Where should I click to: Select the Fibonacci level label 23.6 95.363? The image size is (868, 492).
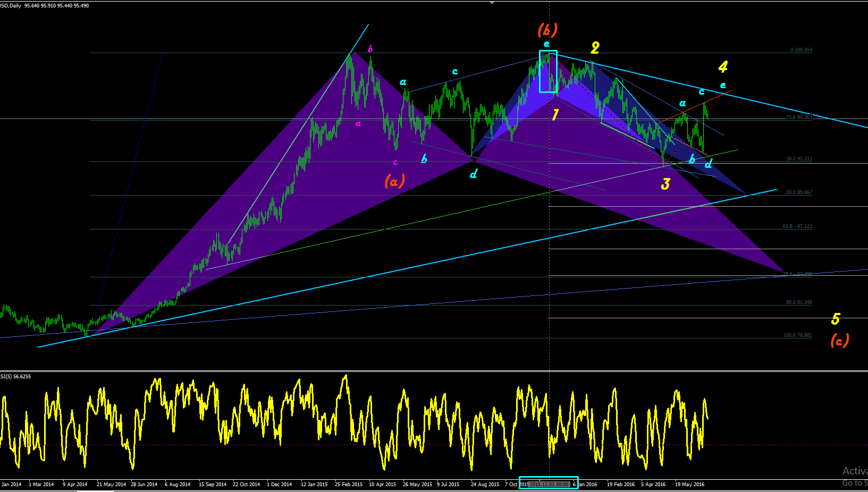(799, 117)
